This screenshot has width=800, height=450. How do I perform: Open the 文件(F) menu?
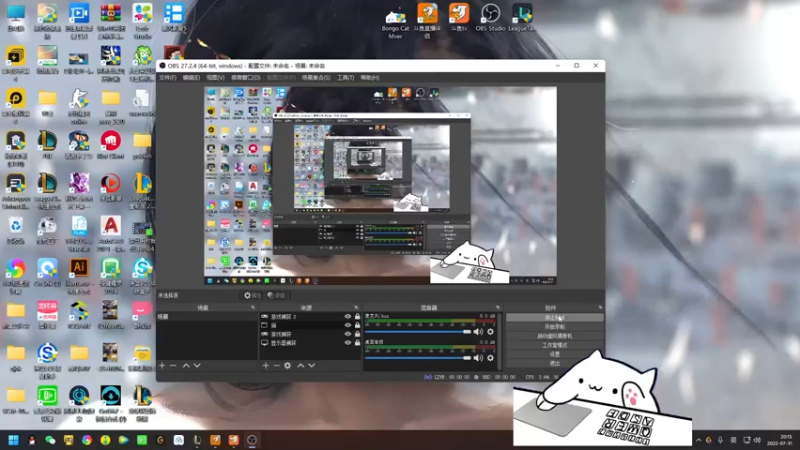168,78
